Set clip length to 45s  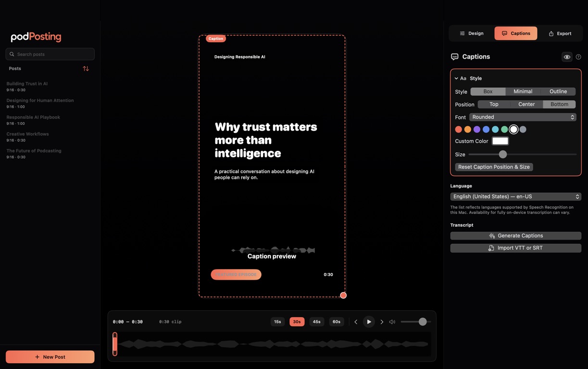(316, 322)
